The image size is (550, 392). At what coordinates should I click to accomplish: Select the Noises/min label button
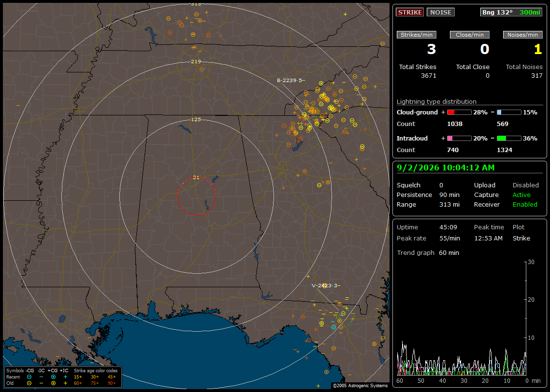[522, 35]
